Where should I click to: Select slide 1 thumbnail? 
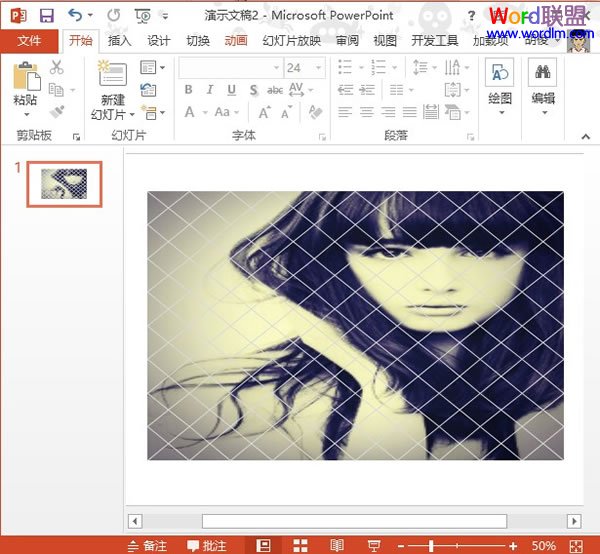[x=64, y=184]
